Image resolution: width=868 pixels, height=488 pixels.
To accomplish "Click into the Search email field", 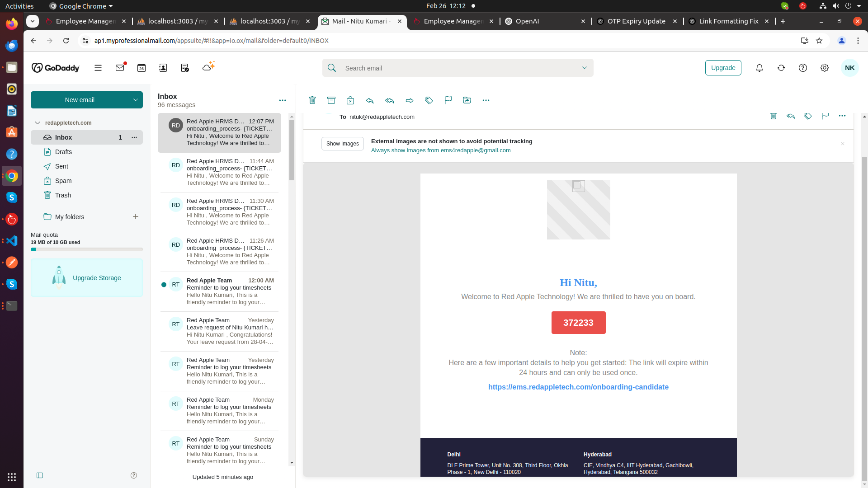I will tap(458, 68).
